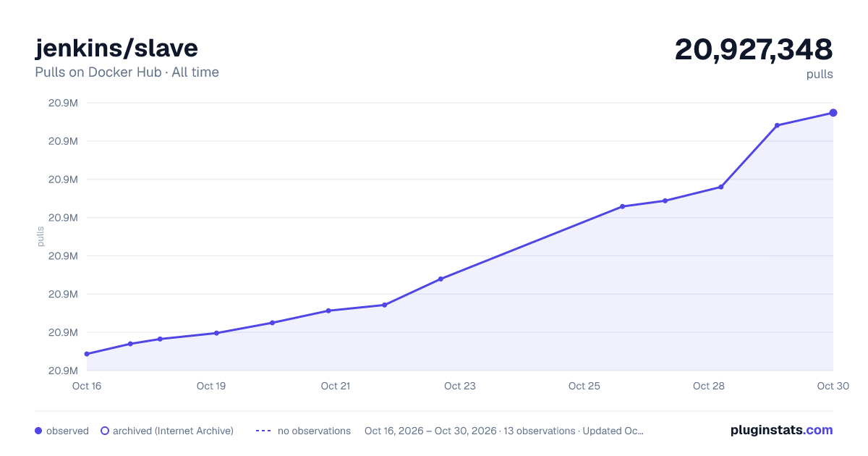Click the Oct 23 axis label

coord(460,386)
